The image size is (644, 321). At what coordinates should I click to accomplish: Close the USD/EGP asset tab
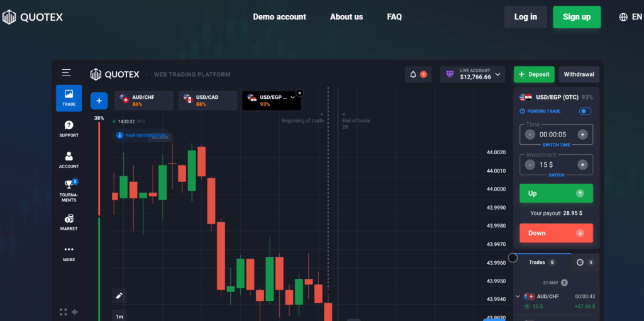pyautogui.click(x=299, y=93)
